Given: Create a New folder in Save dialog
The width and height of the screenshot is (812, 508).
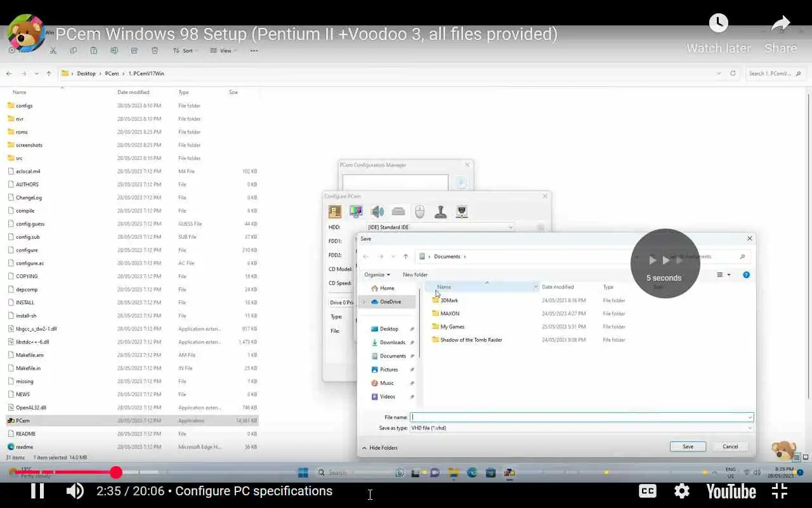Looking at the screenshot, I should click(415, 275).
